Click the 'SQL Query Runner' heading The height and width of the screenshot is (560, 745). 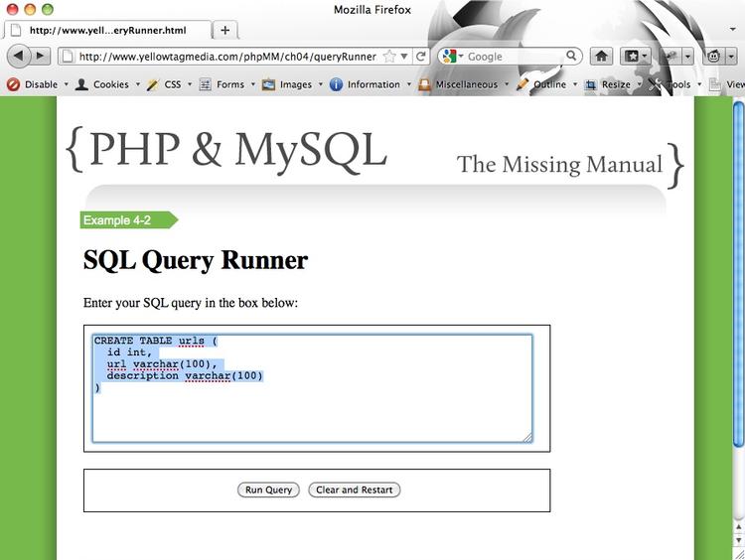196,260
